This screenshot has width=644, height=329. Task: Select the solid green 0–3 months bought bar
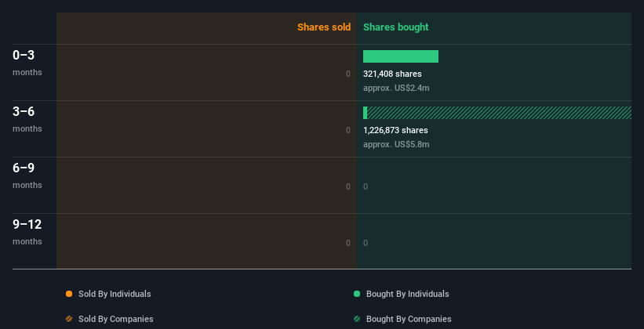click(401, 56)
